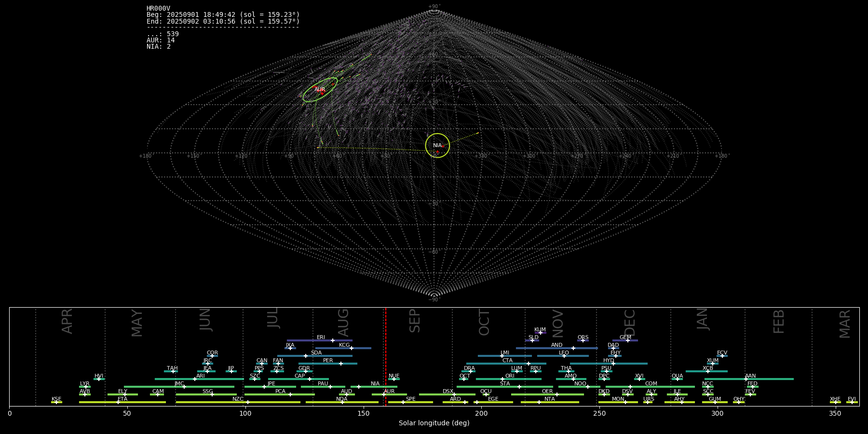Select the EVI shower label
Image resolution: width=868 pixels, height=434 pixels.
[x=852, y=399]
